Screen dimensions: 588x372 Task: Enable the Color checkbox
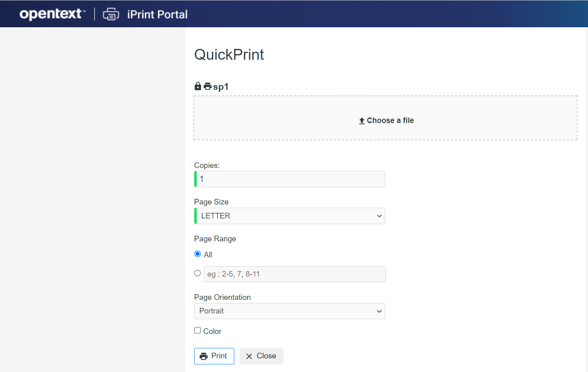(197, 331)
